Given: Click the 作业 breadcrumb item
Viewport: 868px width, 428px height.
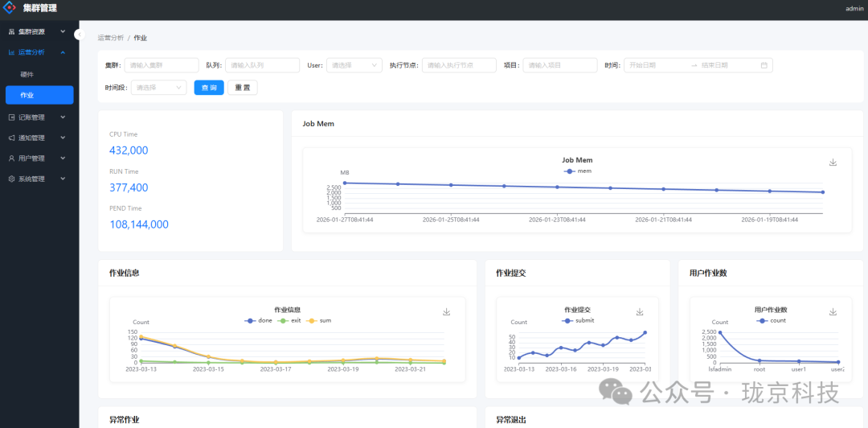Looking at the screenshot, I should click(141, 38).
